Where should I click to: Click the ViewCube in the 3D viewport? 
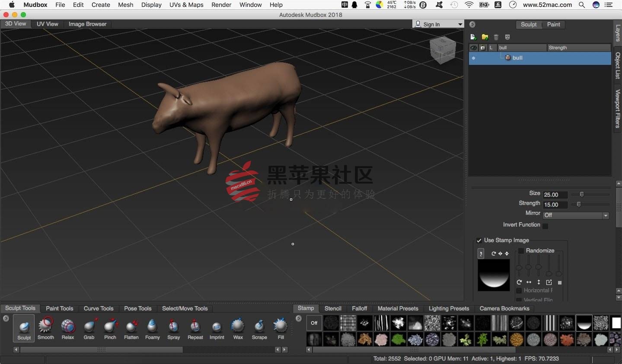(x=443, y=50)
